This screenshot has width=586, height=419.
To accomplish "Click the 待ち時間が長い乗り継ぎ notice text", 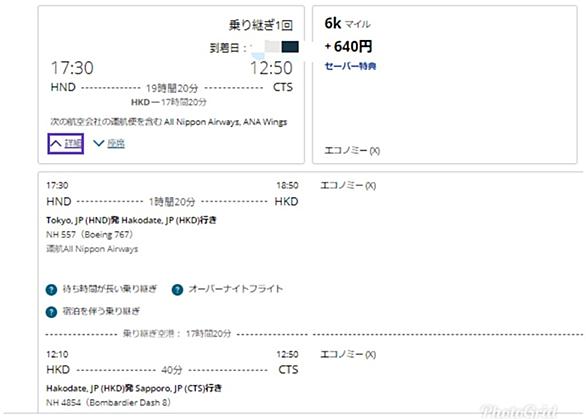I will click(x=110, y=289).
